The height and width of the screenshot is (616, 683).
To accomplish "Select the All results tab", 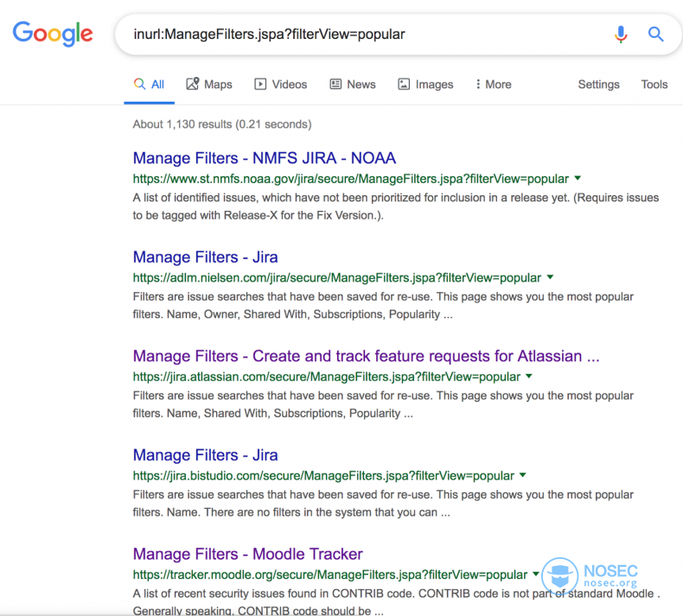I will click(149, 85).
